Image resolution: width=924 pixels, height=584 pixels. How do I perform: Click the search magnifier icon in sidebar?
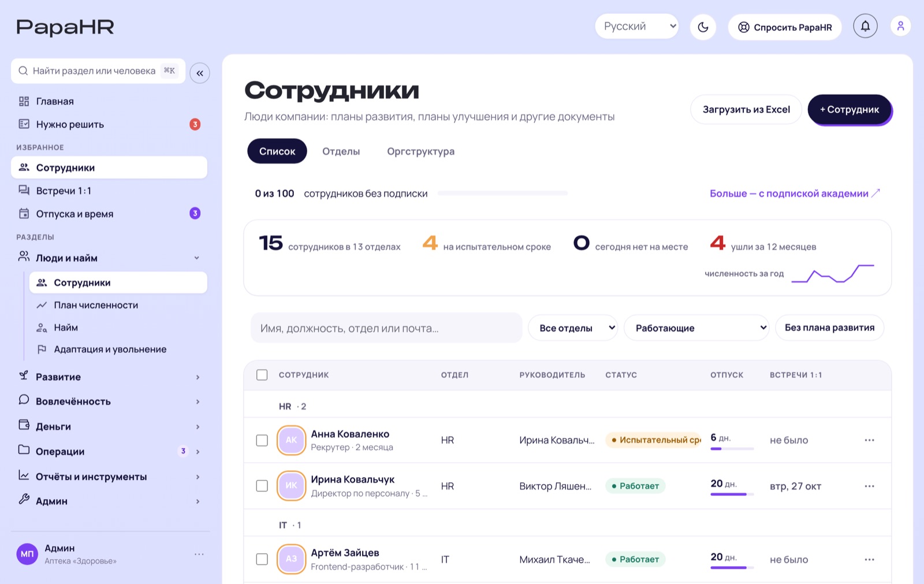(23, 70)
